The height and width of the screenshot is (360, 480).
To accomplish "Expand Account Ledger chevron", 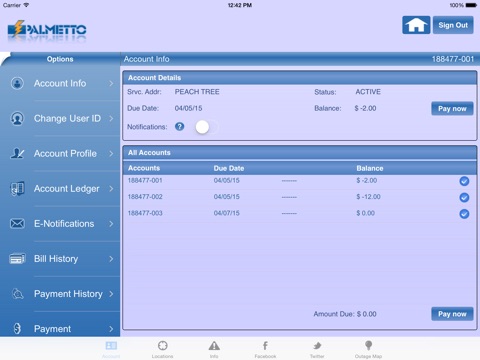I will coord(111,189).
